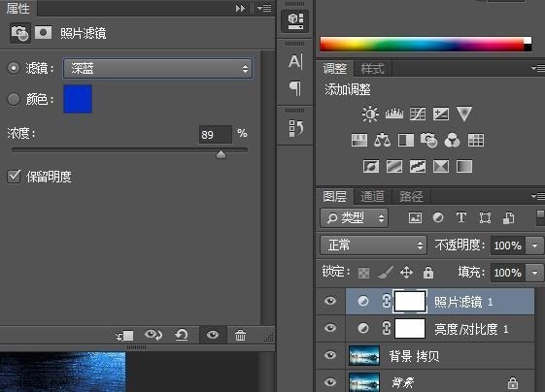The image size is (545, 392).
Task: Toggle lock all
Action: coord(428,273)
